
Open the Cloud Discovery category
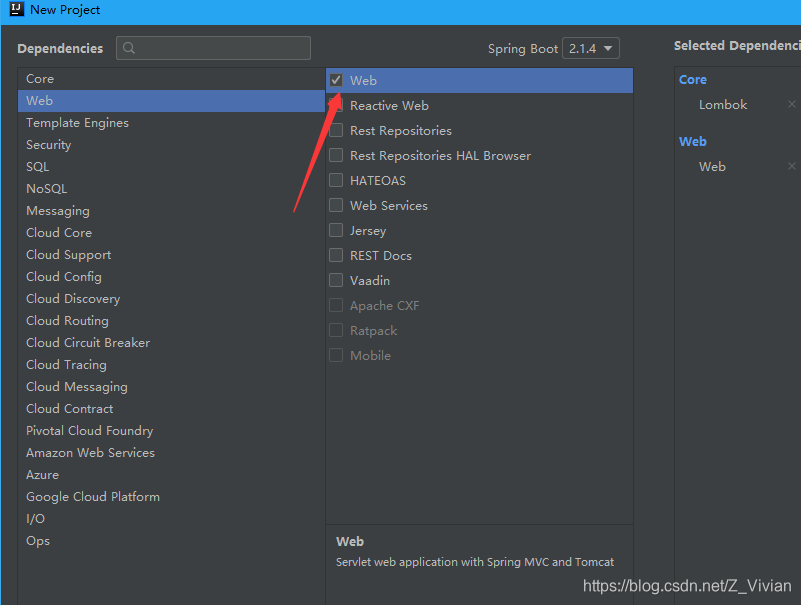tap(171, 298)
